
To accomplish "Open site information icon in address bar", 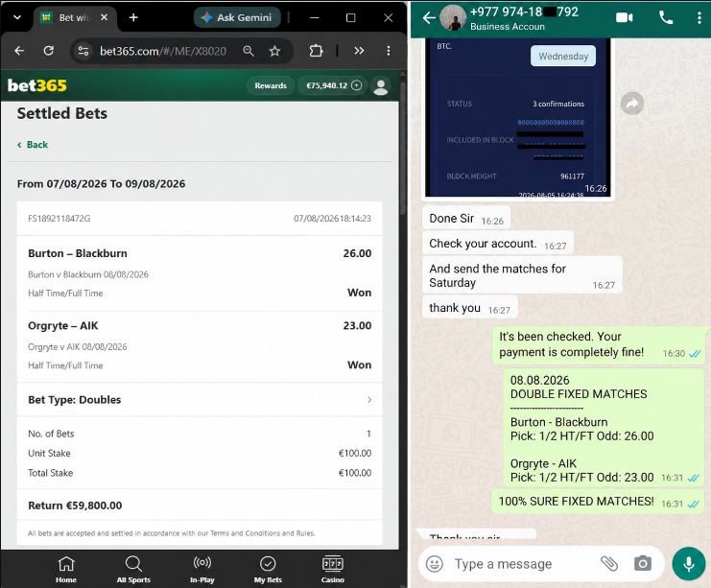I will [x=83, y=51].
